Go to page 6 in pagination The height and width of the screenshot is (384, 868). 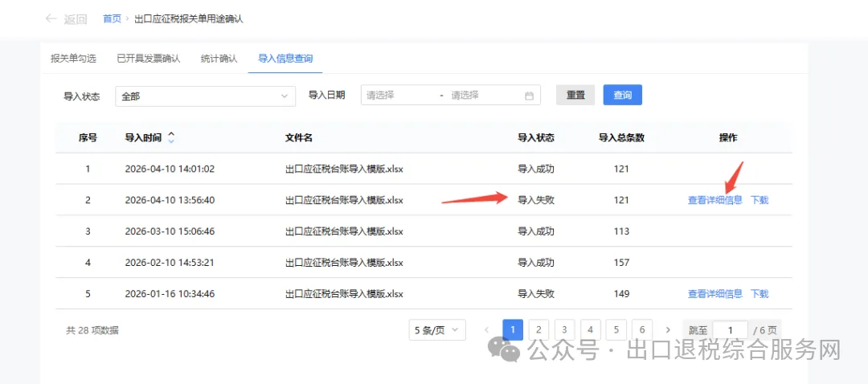click(x=642, y=330)
